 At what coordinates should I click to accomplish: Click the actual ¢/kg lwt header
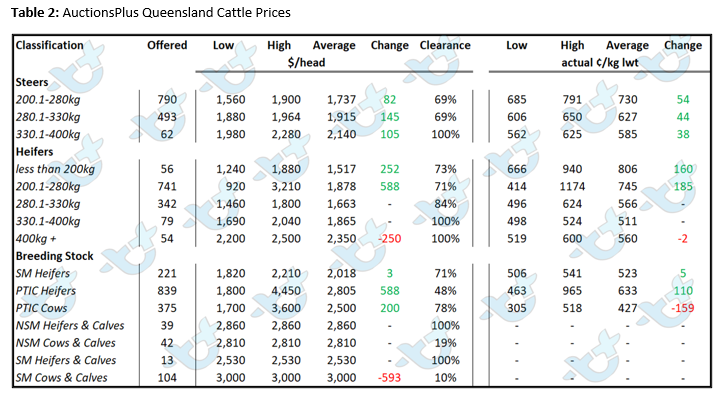(600, 62)
